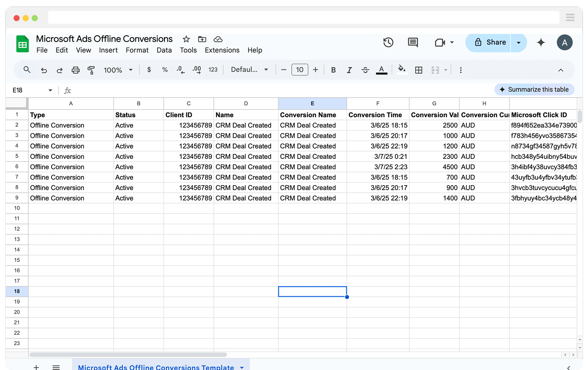Image resolution: width=588 pixels, height=370 pixels.
Task: Select cell with value 2500
Action: [434, 125]
